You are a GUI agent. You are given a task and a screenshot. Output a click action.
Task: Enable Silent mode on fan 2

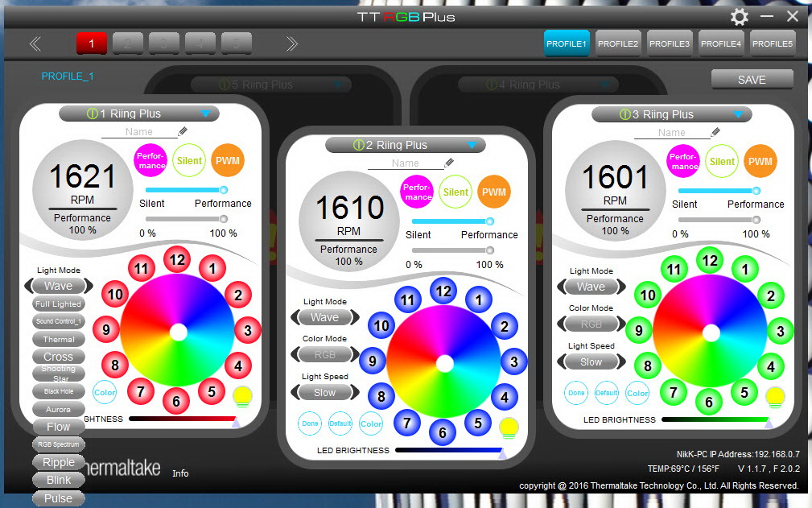point(455,192)
